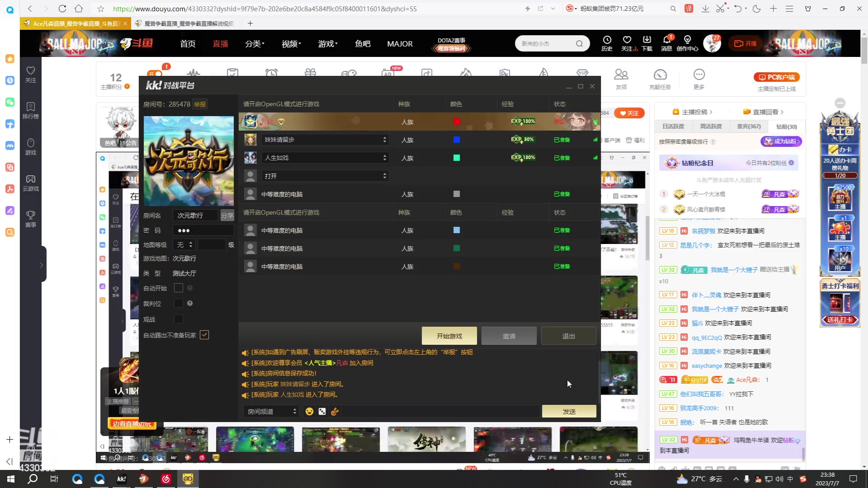This screenshot has width=868, height=488.
Task: Open the friends icon in streamer toolbar
Action: pos(621,79)
